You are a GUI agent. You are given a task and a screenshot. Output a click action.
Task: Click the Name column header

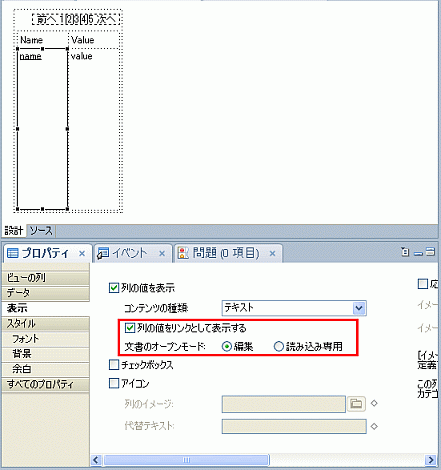click(x=32, y=40)
